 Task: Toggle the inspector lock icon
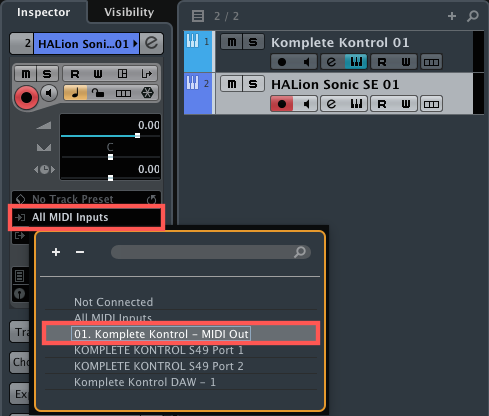point(98,93)
